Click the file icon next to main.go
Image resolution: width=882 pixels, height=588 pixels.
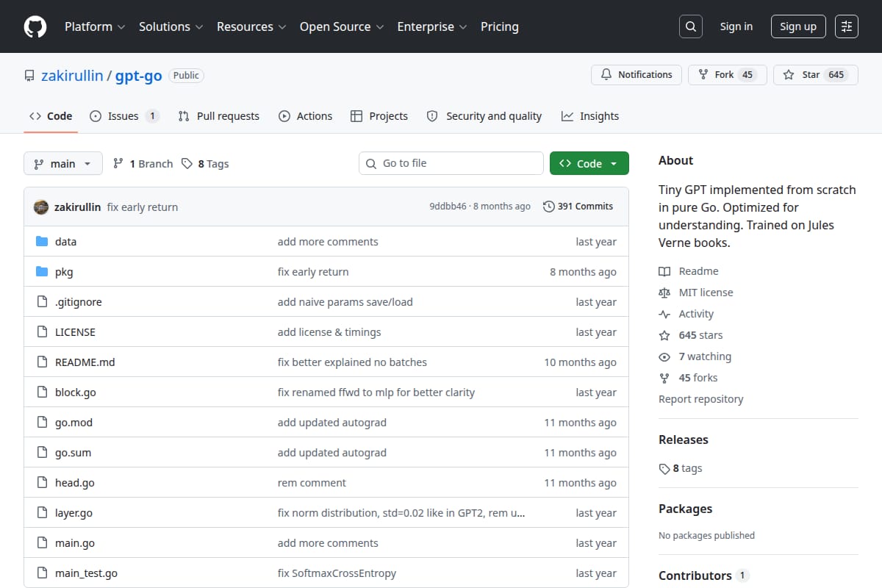(42, 543)
